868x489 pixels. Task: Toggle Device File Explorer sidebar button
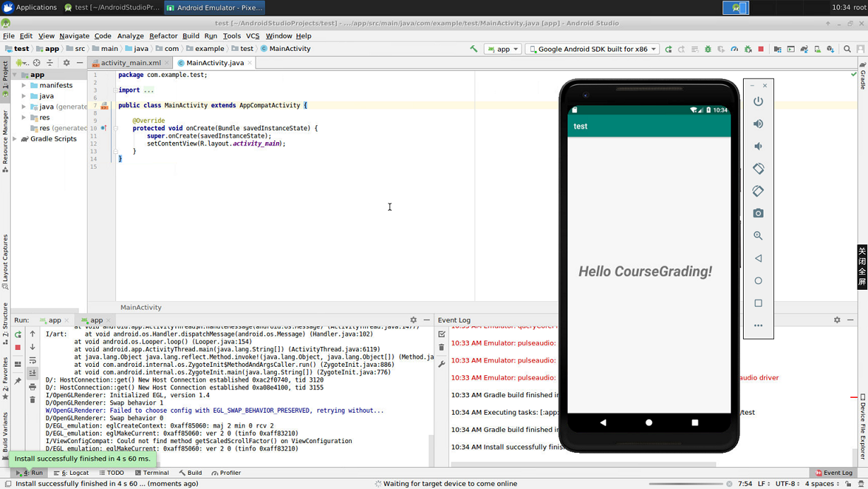(x=862, y=427)
